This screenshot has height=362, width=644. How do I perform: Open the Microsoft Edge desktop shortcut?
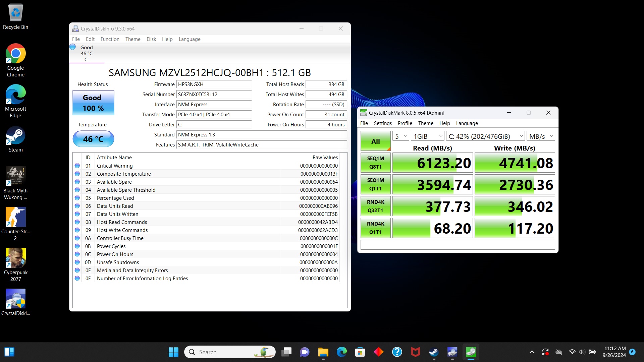point(15,101)
